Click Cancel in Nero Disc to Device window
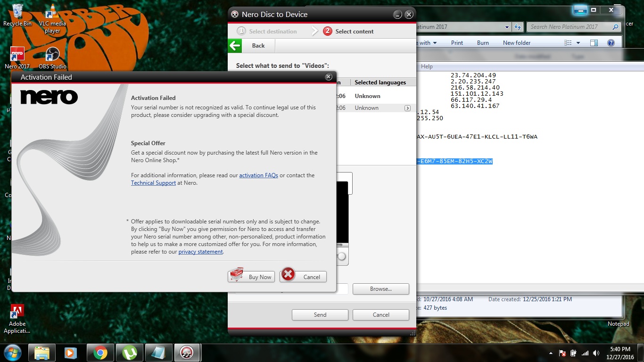The width and height of the screenshot is (644, 362). click(x=381, y=315)
